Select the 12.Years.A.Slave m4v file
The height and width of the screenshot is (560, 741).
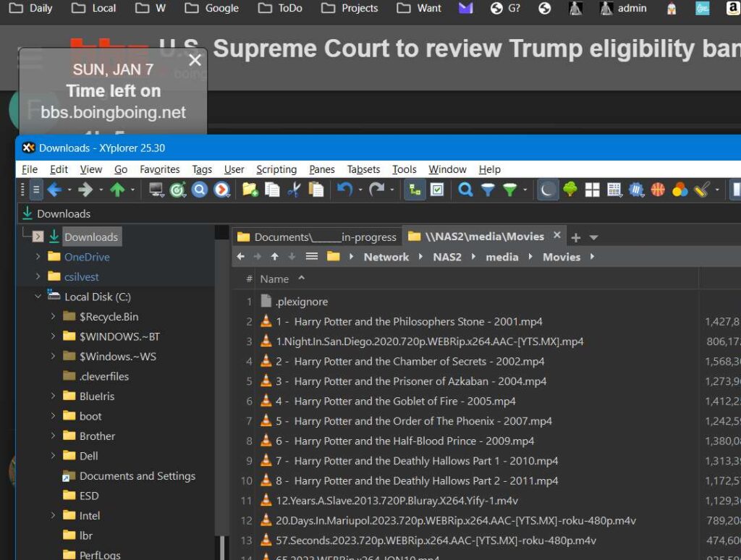[397, 501]
